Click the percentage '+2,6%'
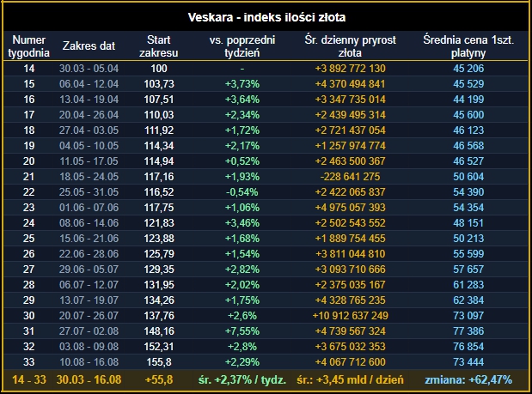This screenshot has width=532, height=394. (242, 316)
